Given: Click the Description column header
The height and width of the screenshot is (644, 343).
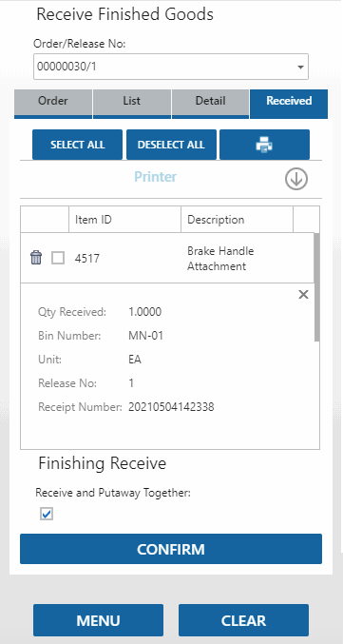Looking at the screenshot, I should (237, 220).
